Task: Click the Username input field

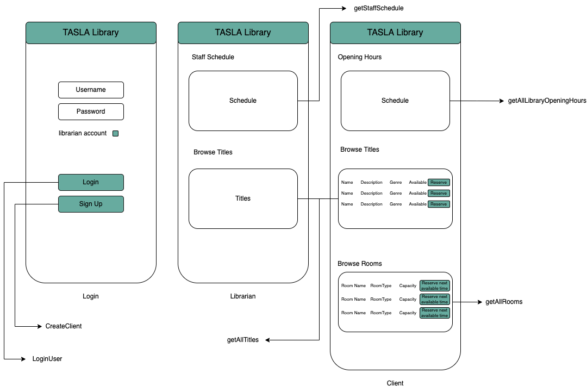Action: coord(91,90)
